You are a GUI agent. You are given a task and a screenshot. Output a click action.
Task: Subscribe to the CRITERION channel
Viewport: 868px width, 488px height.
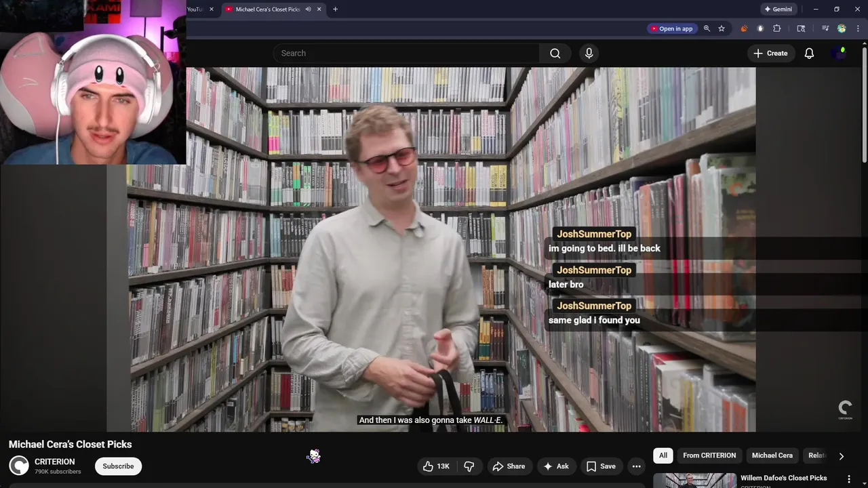[x=118, y=466]
